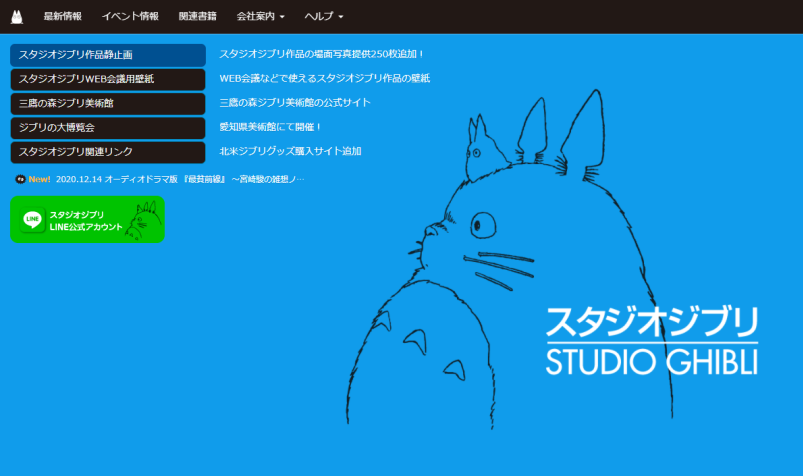The image size is (803, 476).
Task: Click the スタジオジブリ関連リンク button
Action: [108, 152]
